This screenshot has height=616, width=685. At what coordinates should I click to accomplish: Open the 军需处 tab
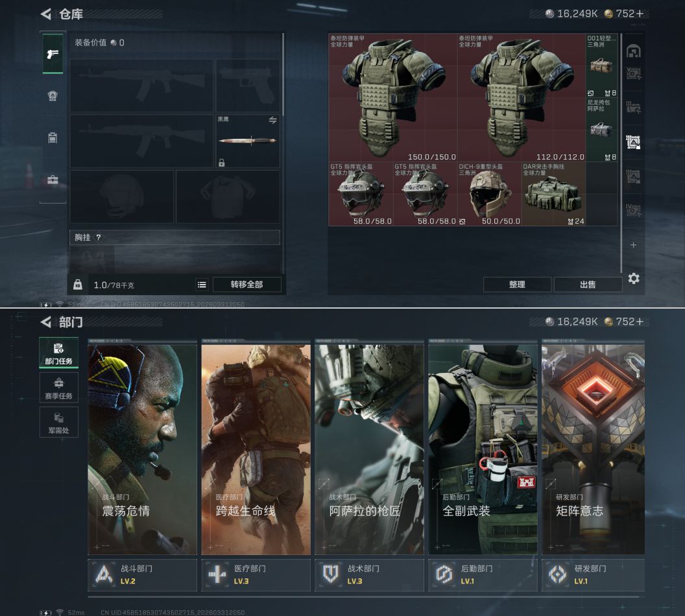tap(58, 421)
